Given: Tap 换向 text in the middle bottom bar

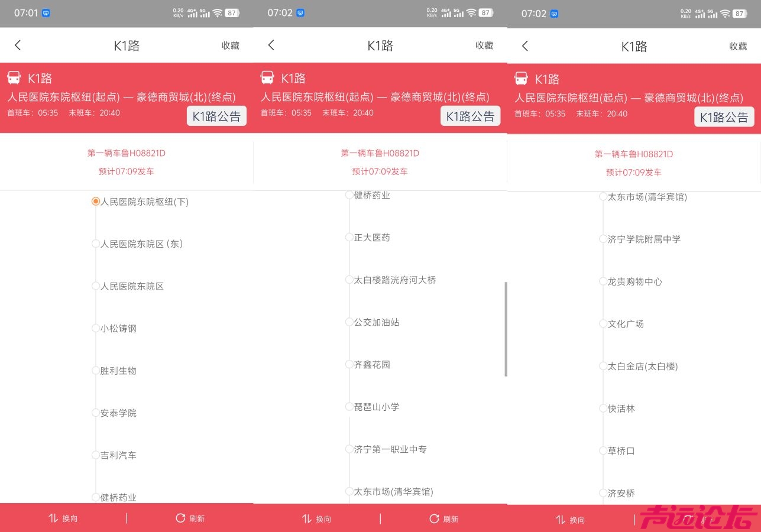Looking at the screenshot, I should 324,519.
